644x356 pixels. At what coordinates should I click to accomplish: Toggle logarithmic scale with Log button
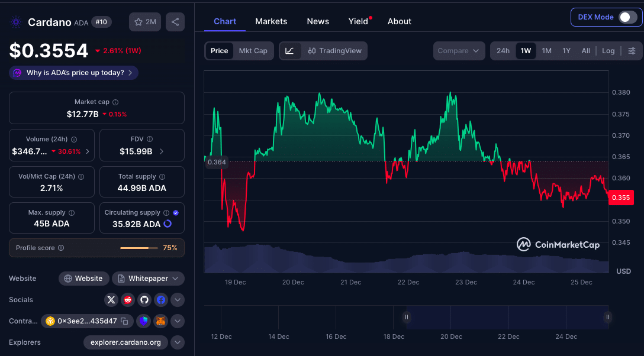tap(608, 51)
